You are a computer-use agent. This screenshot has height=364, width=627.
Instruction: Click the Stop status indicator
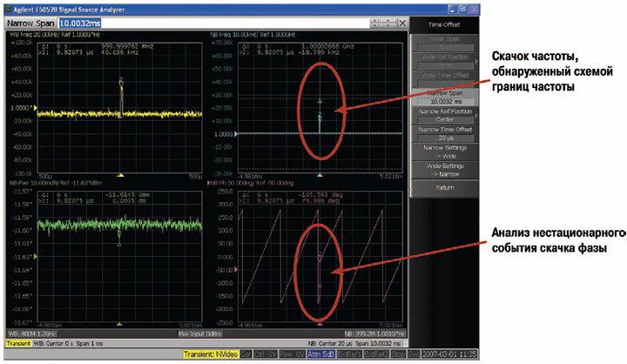tap(398, 354)
